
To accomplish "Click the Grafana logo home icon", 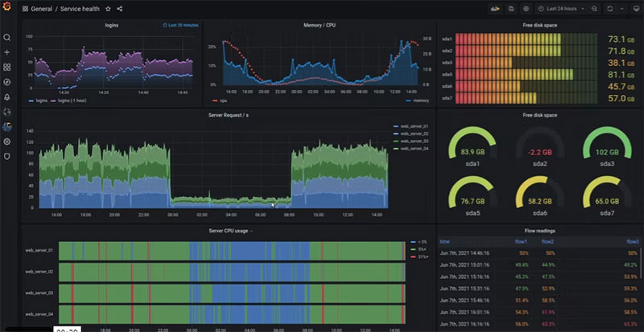I will click(x=7, y=9).
